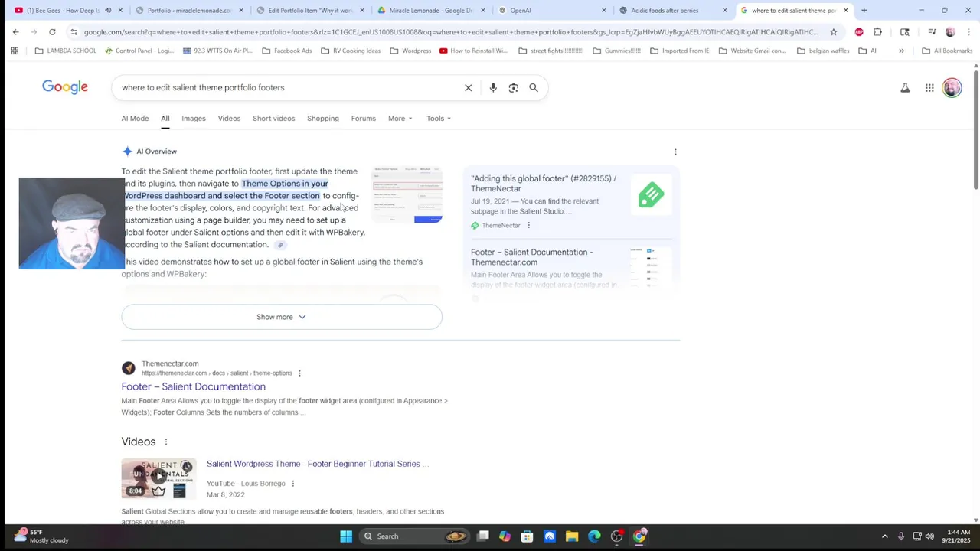Open the Facebook Ads bookmark folder
The height and width of the screenshot is (551, 980).
coord(286,51)
